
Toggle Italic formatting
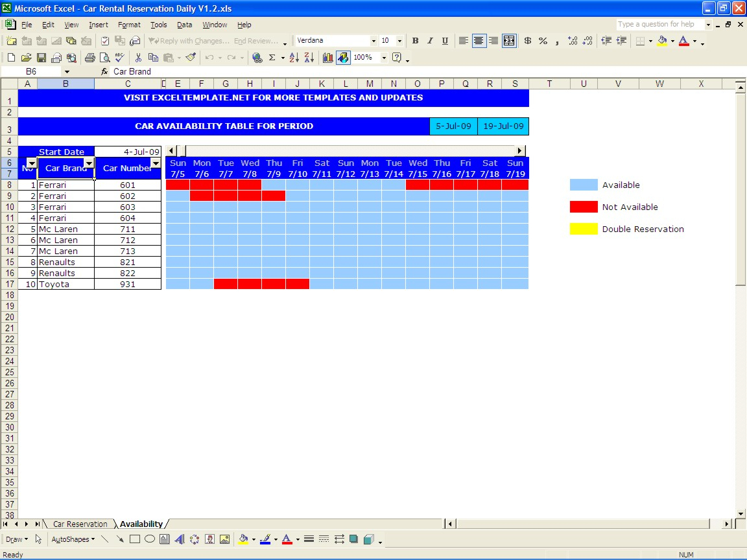[430, 41]
